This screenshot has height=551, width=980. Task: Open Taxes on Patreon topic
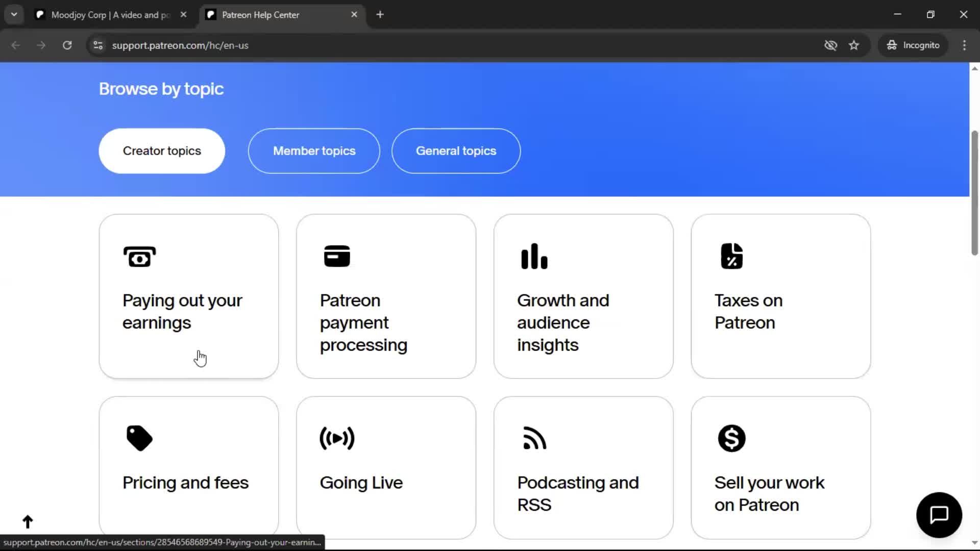coord(781,296)
